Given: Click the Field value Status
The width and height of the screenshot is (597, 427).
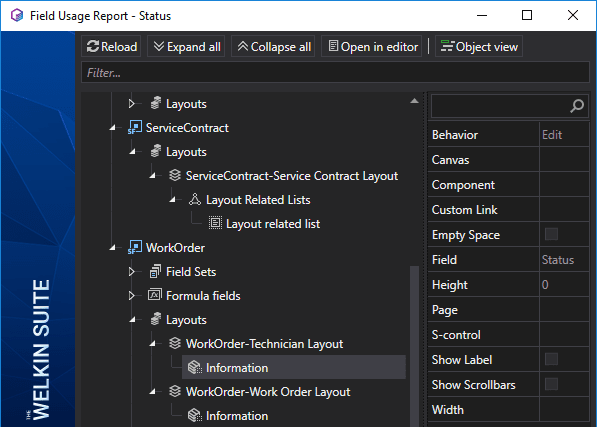Looking at the screenshot, I should pos(557,260).
